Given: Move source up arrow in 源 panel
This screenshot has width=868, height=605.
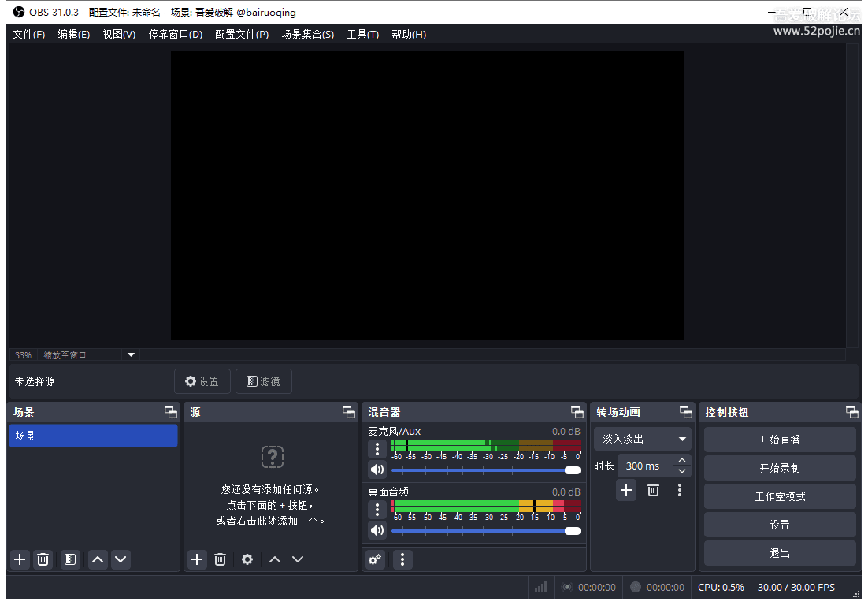Looking at the screenshot, I should coord(275,559).
